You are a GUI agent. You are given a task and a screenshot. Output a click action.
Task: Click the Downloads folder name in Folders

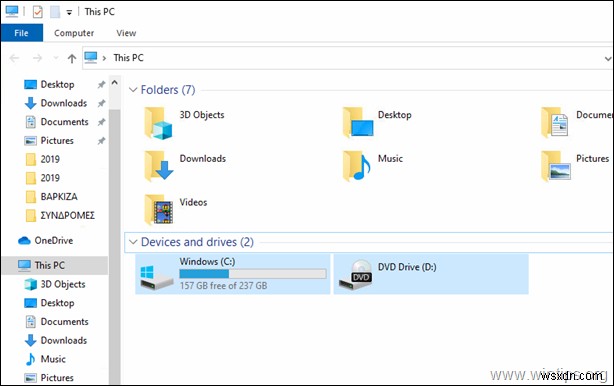202,159
